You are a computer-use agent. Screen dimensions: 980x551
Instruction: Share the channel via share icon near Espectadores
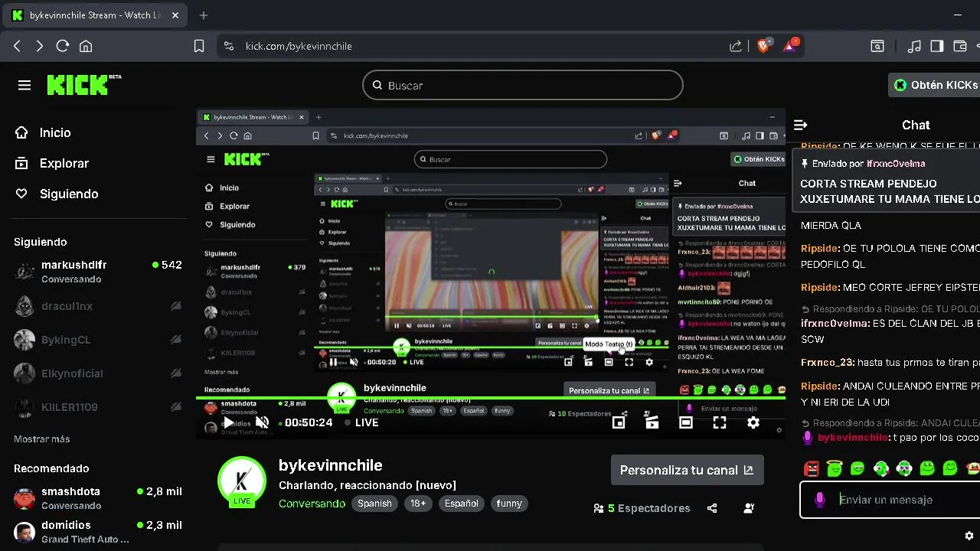tap(712, 508)
